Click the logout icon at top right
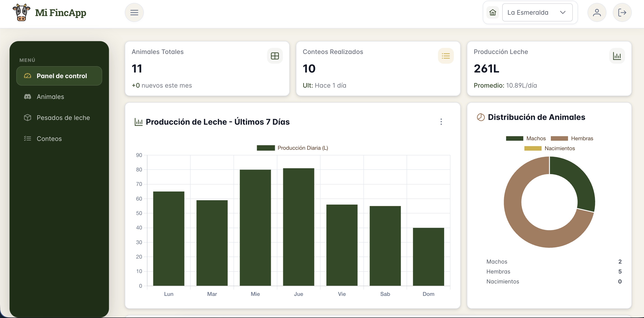644x318 pixels. [623, 12]
